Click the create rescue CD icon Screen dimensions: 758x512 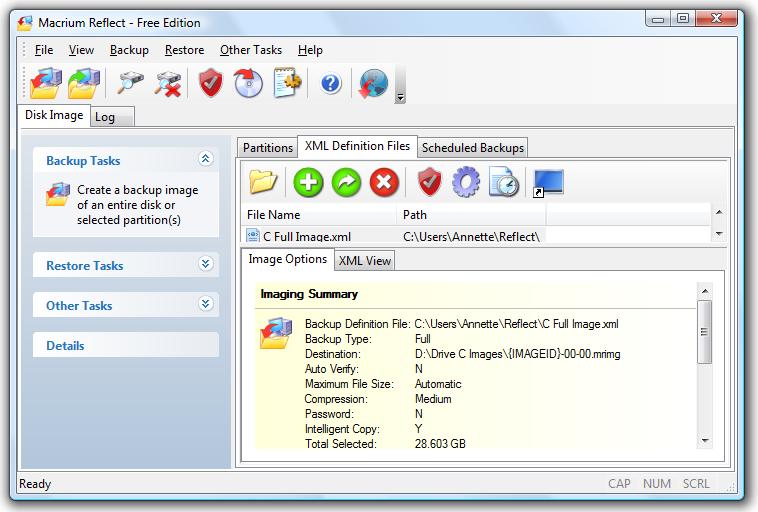248,83
